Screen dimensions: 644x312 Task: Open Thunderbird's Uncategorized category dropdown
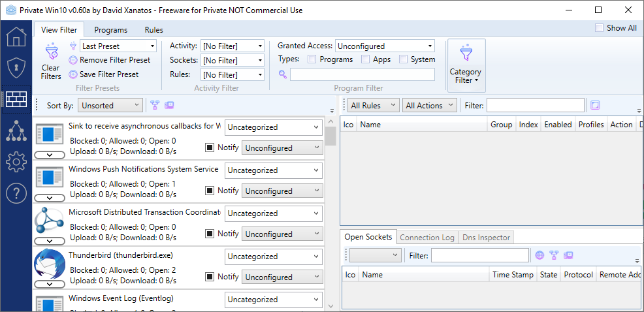coord(274,256)
